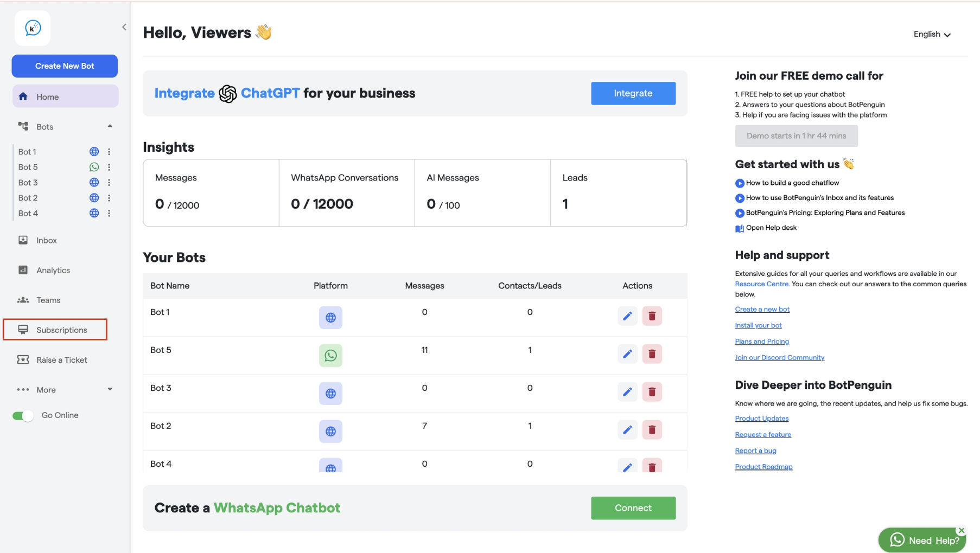Image resolution: width=980 pixels, height=553 pixels.
Task: Click the Demo starts countdown button
Action: click(796, 136)
